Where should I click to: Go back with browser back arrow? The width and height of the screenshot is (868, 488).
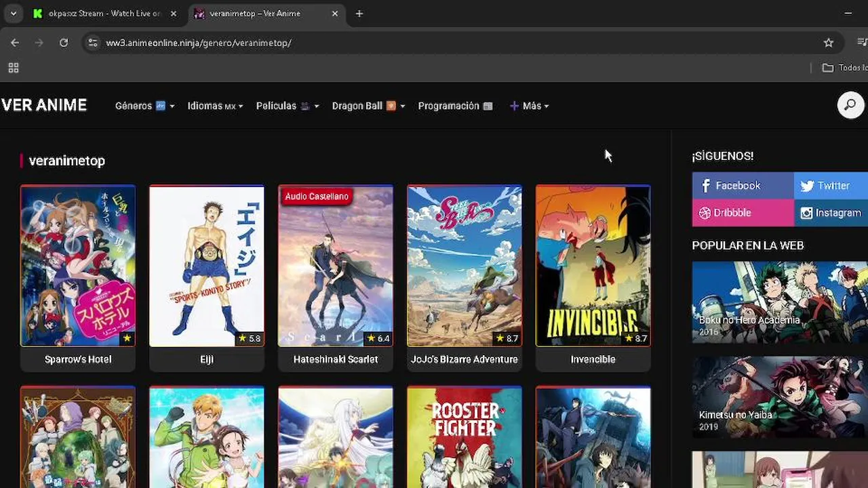point(15,43)
